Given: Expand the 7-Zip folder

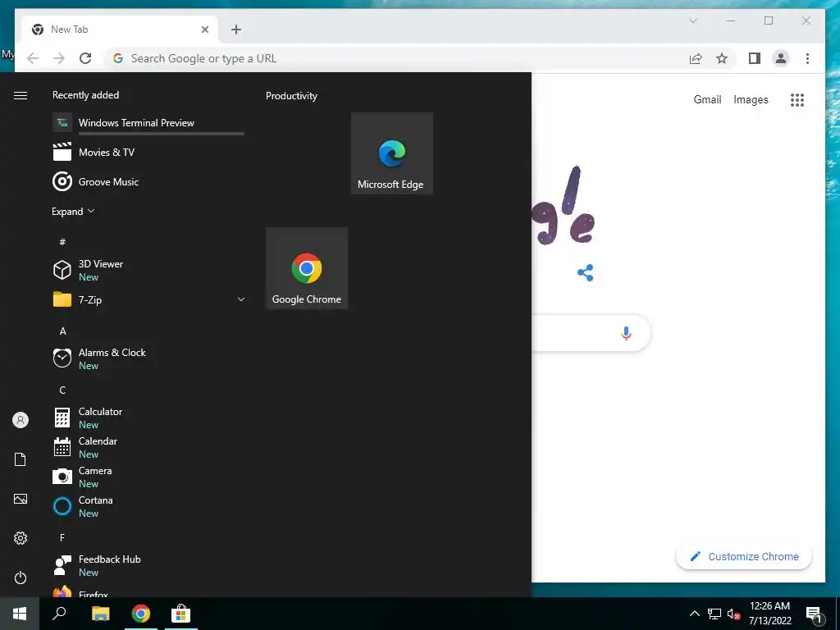Looking at the screenshot, I should [148, 299].
